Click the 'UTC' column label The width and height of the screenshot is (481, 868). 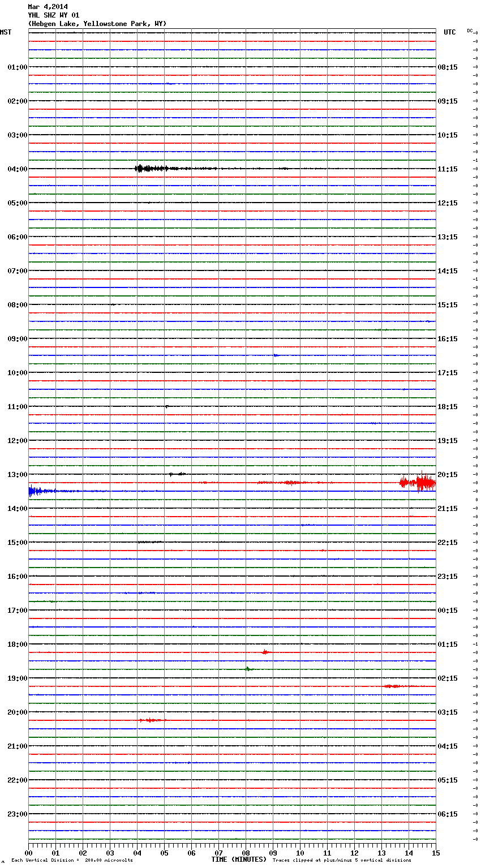click(x=450, y=32)
